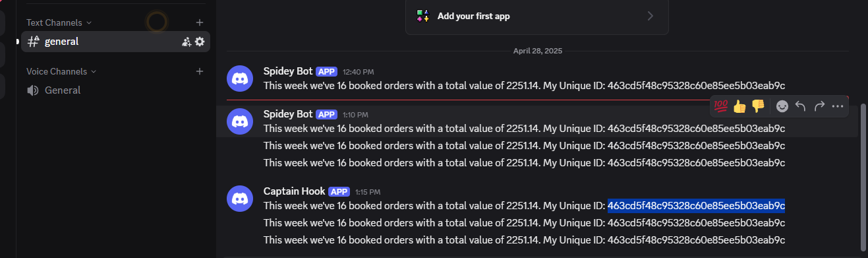React with thumbs down emoji
The image size is (868, 258).
click(758, 106)
